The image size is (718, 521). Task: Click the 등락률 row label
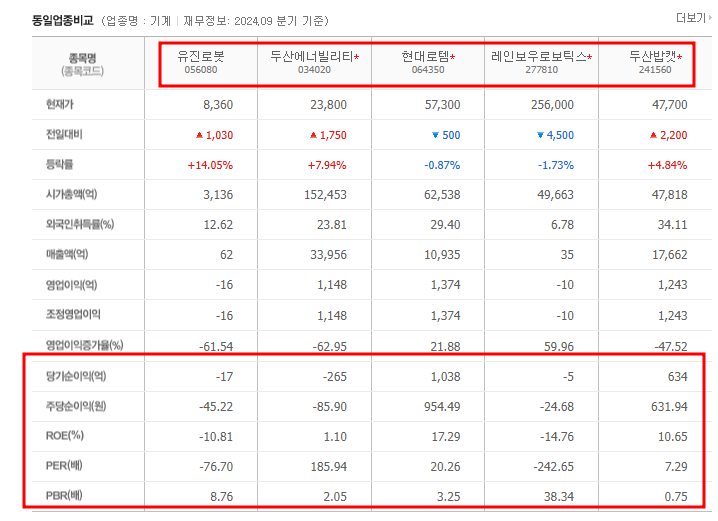click(x=60, y=164)
